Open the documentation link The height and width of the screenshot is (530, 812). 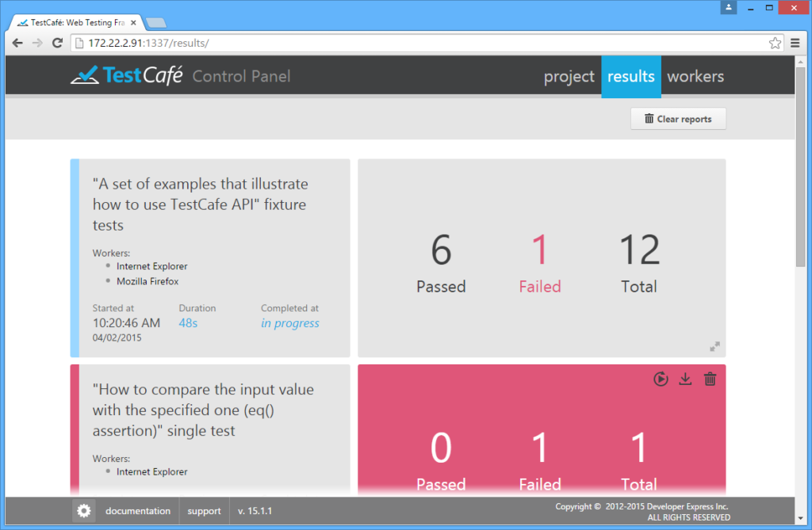[138, 511]
